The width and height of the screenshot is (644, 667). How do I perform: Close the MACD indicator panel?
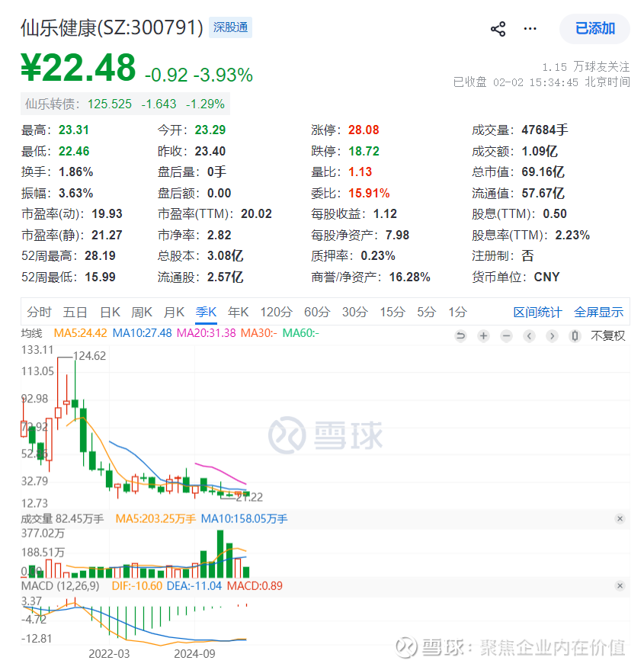pos(620,585)
